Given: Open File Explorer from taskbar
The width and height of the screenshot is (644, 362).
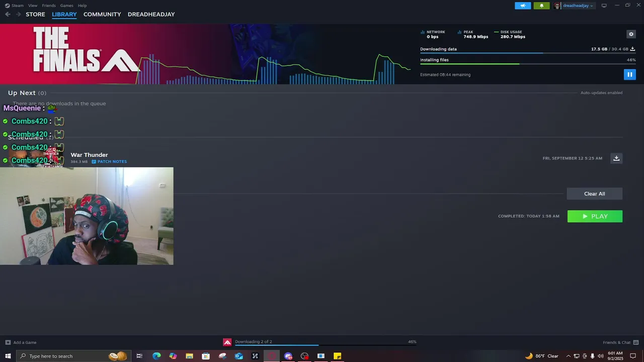Looking at the screenshot, I should 189,356.
